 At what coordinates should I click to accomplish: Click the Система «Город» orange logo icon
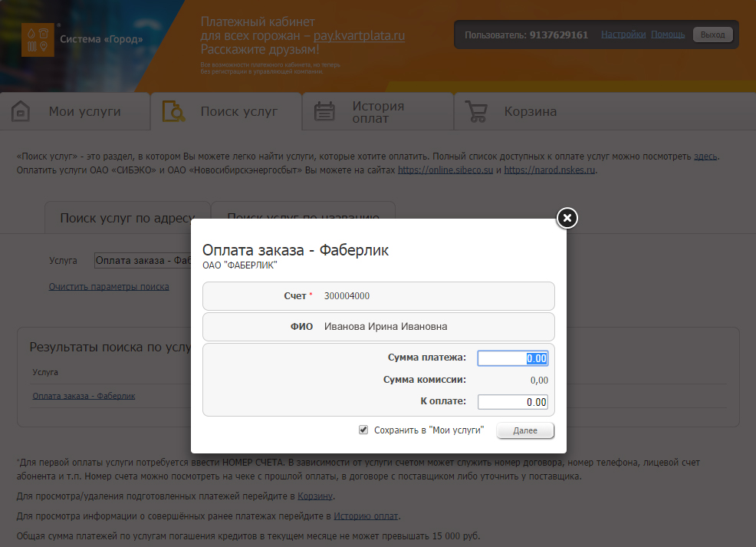tap(38, 40)
